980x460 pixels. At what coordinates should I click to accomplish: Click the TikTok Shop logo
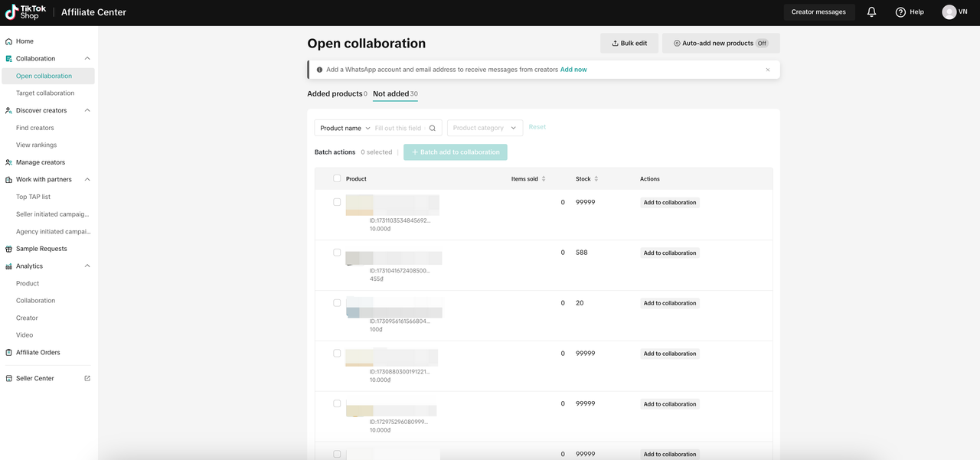click(26, 12)
